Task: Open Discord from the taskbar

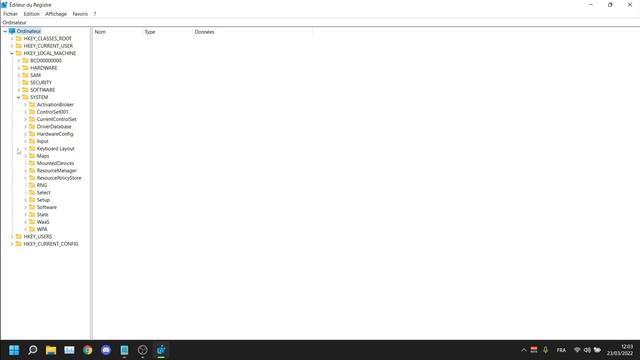Action: 106,350
